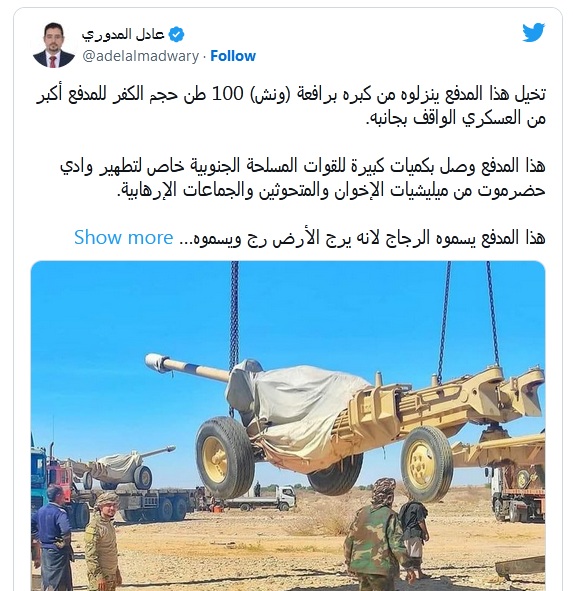Click the @adelalmadwary handle
Screen dimensions: 573x591
pyautogui.click(x=141, y=56)
